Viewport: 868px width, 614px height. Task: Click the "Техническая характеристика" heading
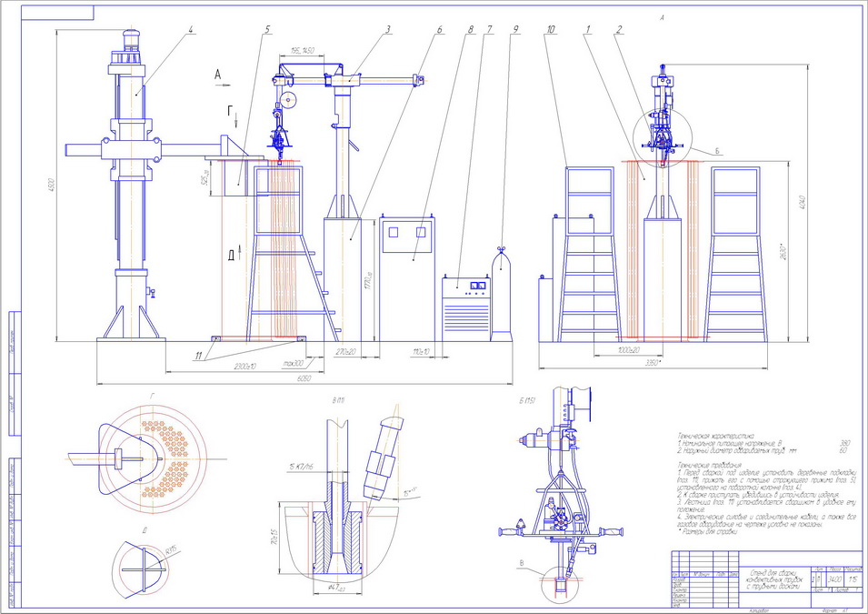(x=716, y=437)
